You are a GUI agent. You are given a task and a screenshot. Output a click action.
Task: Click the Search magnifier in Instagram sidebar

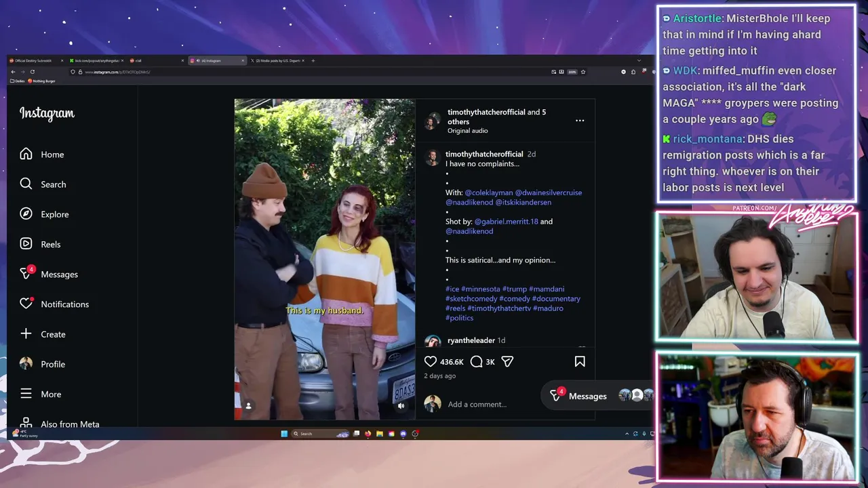coord(26,184)
